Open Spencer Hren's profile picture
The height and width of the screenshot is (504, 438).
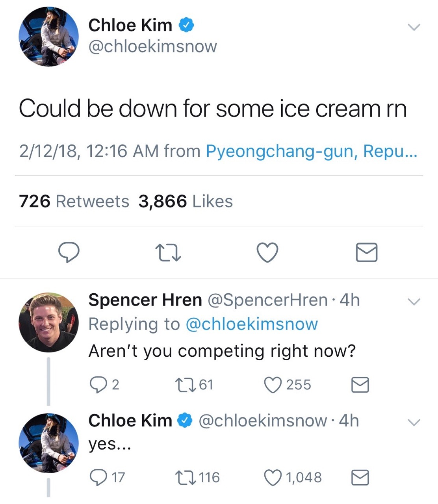[48, 322]
